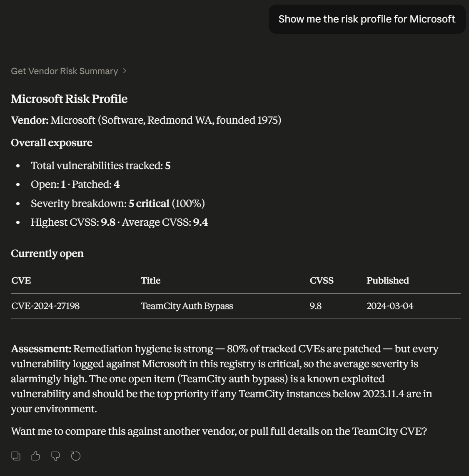Screen dimensions: 469x476
Task: Click the Microsoft Risk Profile heading
Action: pos(69,99)
